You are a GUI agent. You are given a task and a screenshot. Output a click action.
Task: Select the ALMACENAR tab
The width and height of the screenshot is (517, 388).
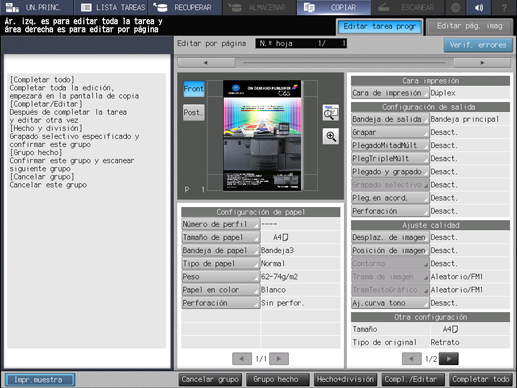(x=259, y=7)
